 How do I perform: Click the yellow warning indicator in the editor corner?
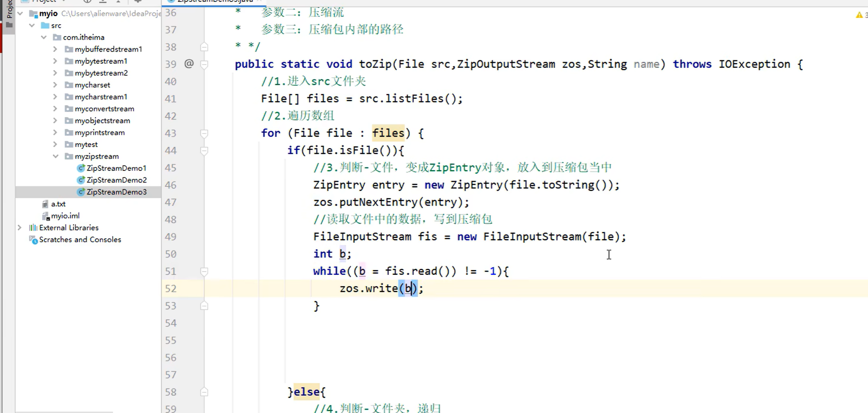point(859,15)
